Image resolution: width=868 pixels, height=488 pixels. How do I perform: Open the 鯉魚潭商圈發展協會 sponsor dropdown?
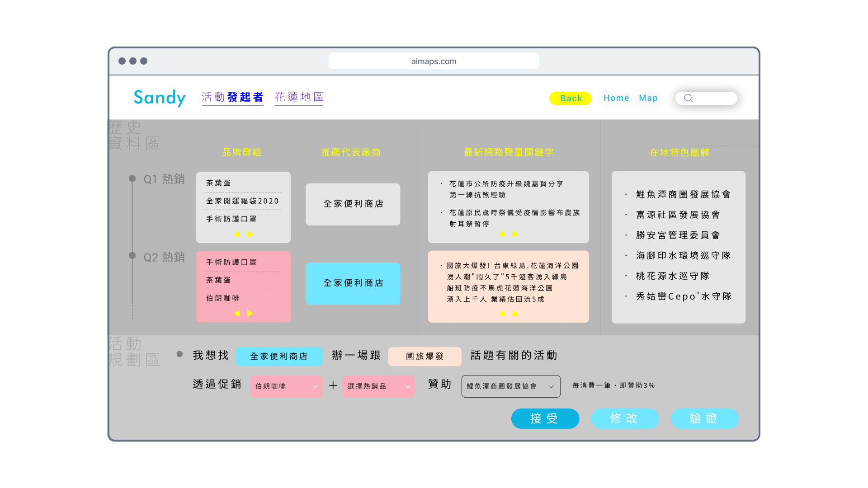(510, 386)
